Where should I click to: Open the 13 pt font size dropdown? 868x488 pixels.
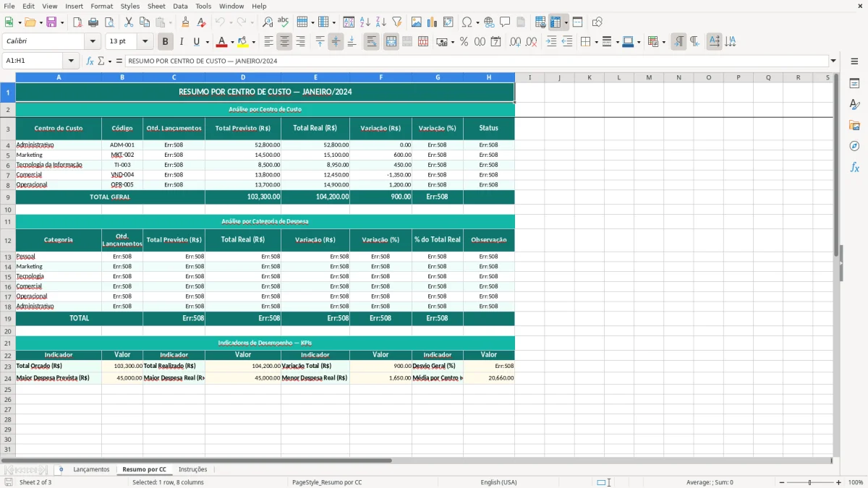click(x=145, y=42)
